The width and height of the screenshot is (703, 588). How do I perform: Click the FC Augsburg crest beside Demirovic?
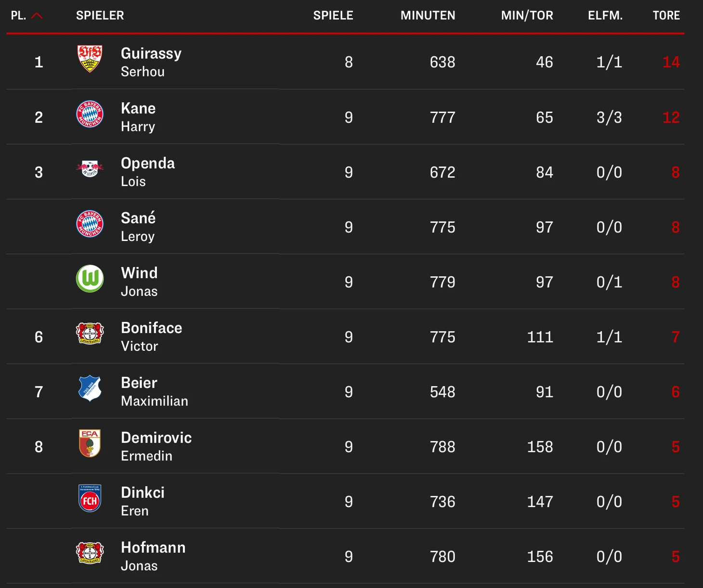[x=90, y=443]
